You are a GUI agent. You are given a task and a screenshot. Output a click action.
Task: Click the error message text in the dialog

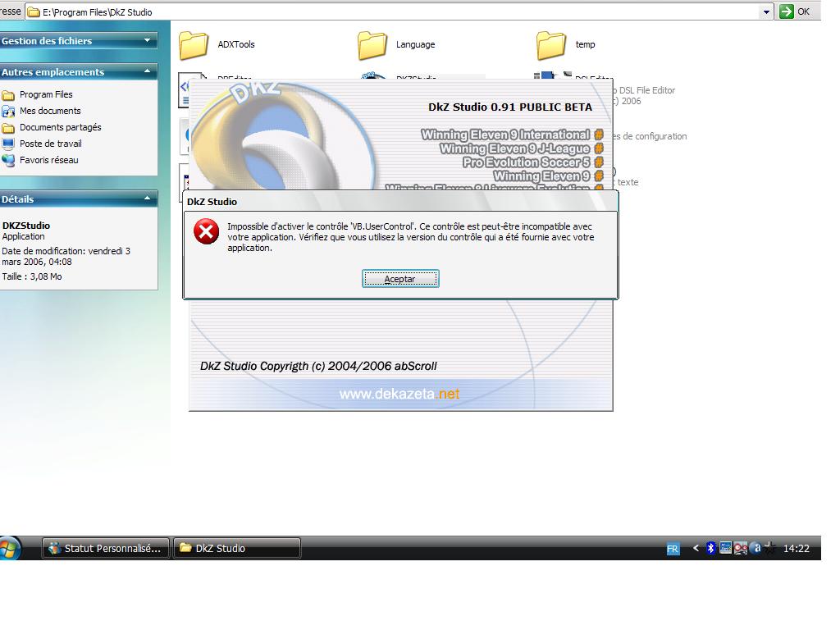pyautogui.click(x=410, y=237)
